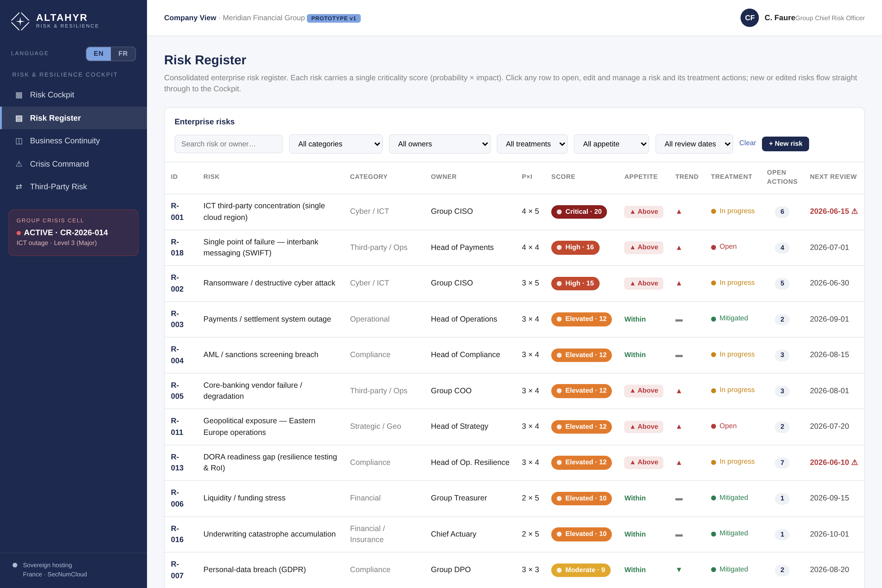Click the 2026-09-01 review date
The width and height of the screenshot is (882, 588).
pos(829,319)
